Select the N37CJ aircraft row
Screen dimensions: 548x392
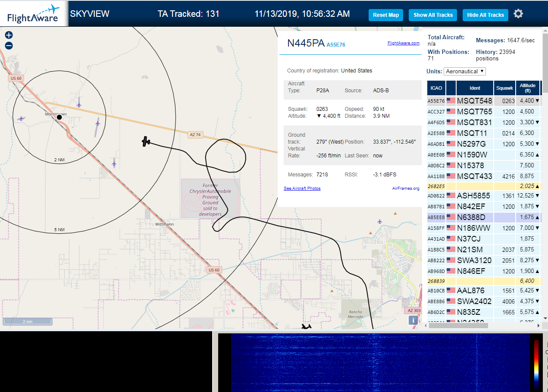pyautogui.click(x=484, y=239)
